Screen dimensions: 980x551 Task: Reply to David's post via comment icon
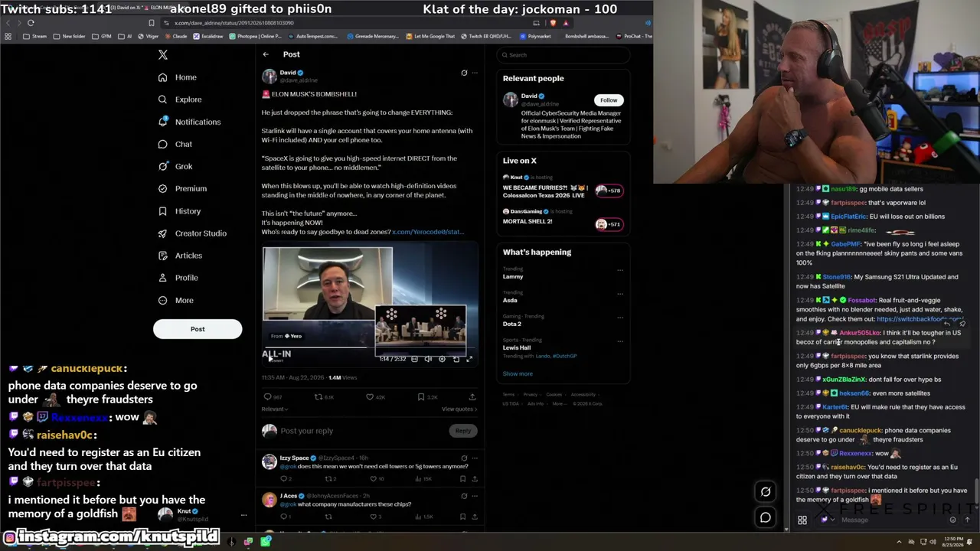[267, 397]
